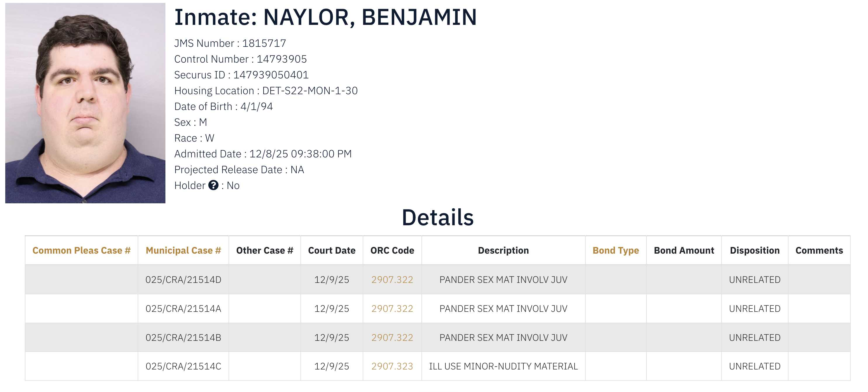Open ORC code 2907.322 for case 21514D
The height and width of the screenshot is (392, 868).
point(392,279)
